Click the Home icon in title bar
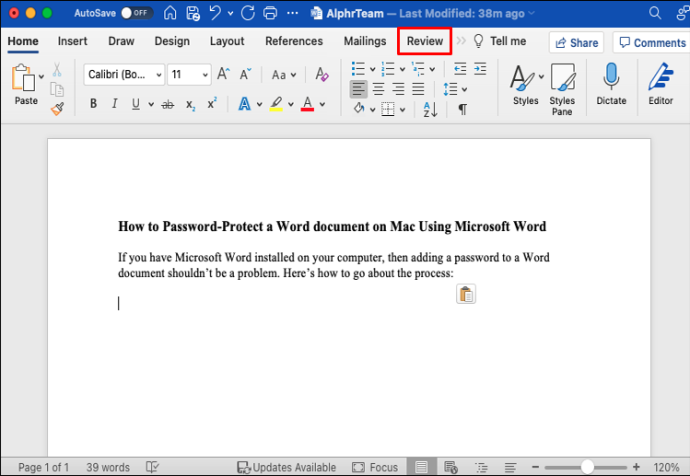This screenshot has width=690, height=476. [x=170, y=13]
